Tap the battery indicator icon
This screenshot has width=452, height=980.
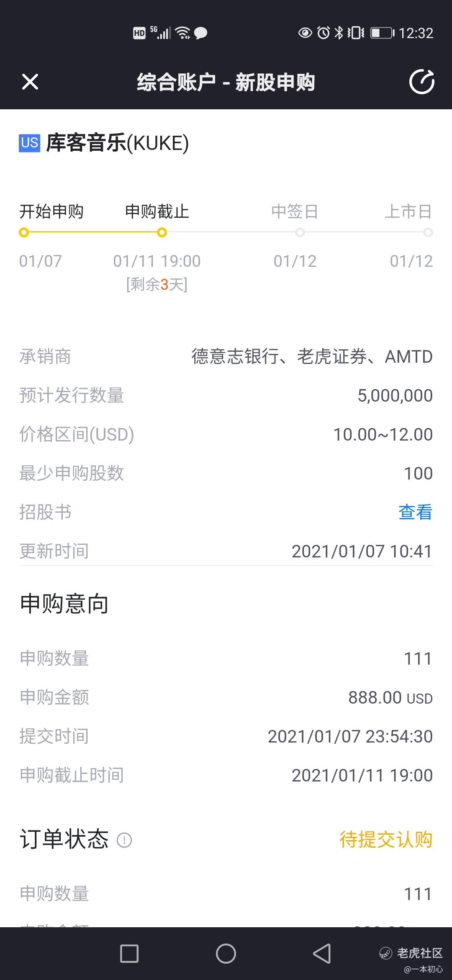click(383, 33)
